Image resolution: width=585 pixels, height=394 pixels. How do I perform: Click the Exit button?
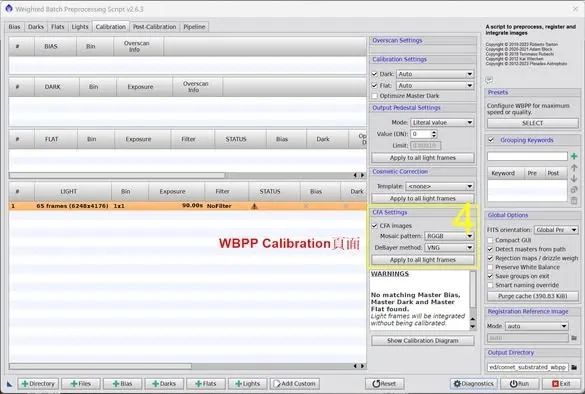point(561,384)
